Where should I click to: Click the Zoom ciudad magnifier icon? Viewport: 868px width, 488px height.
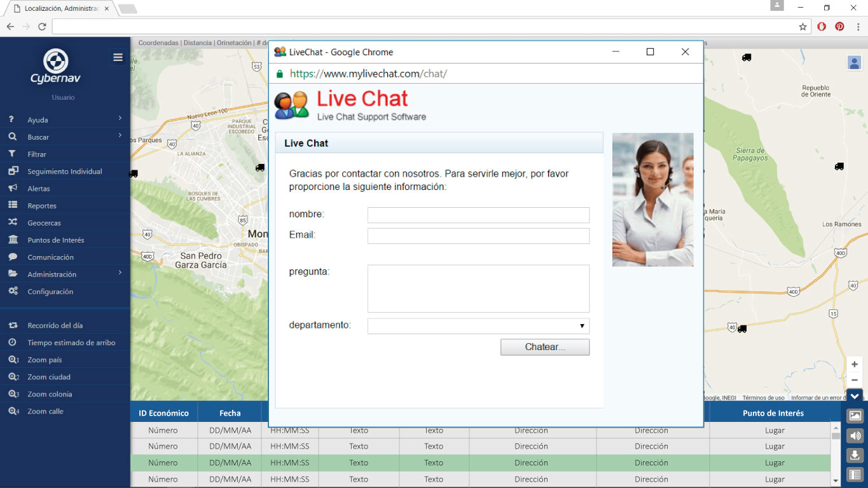pos(13,377)
